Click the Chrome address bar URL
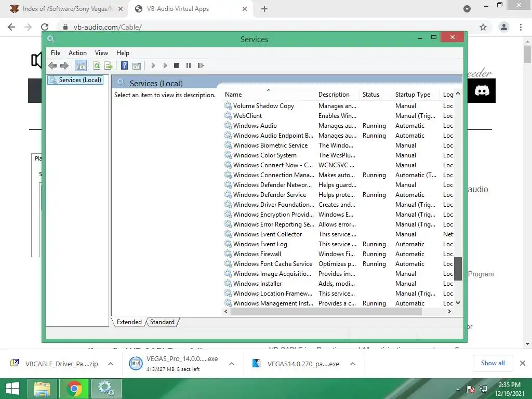 click(x=108, y=27)
